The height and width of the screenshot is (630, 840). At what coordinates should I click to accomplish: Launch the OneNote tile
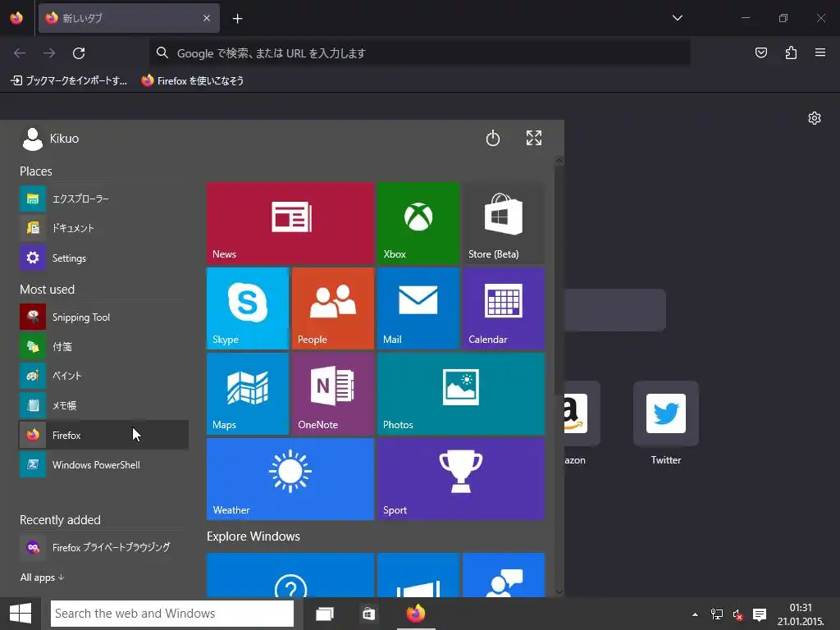333,394
